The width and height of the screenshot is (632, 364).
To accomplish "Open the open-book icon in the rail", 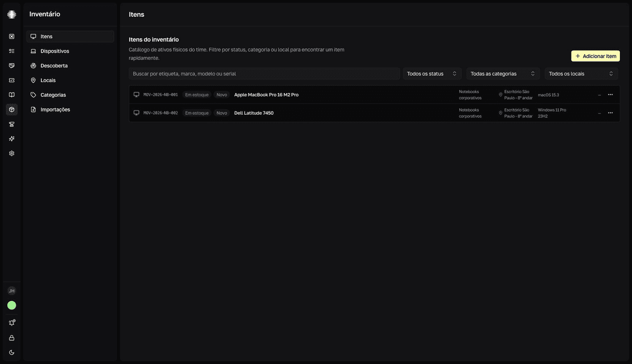I will pos(12,95).
